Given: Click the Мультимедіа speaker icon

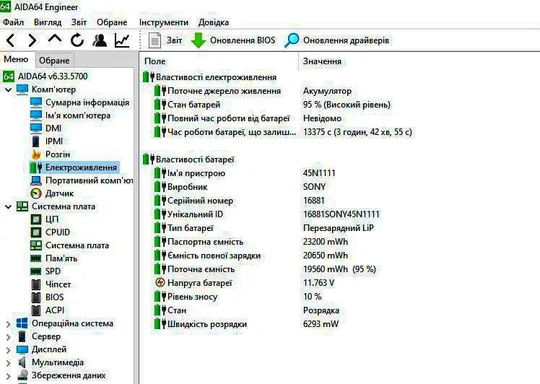Looking at the screenshot, I should click(x=22, y=362).
